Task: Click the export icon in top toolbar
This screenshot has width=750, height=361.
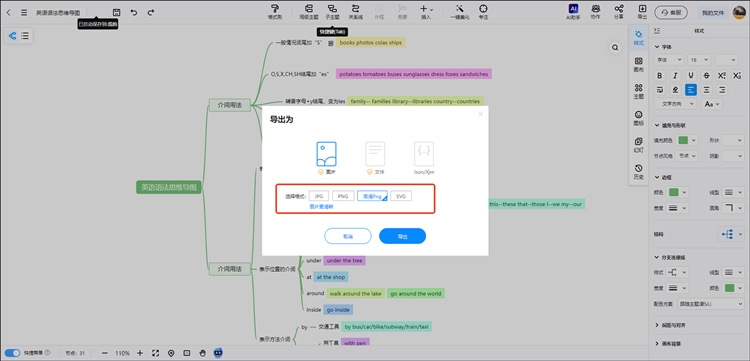Action: click(642, 11)
